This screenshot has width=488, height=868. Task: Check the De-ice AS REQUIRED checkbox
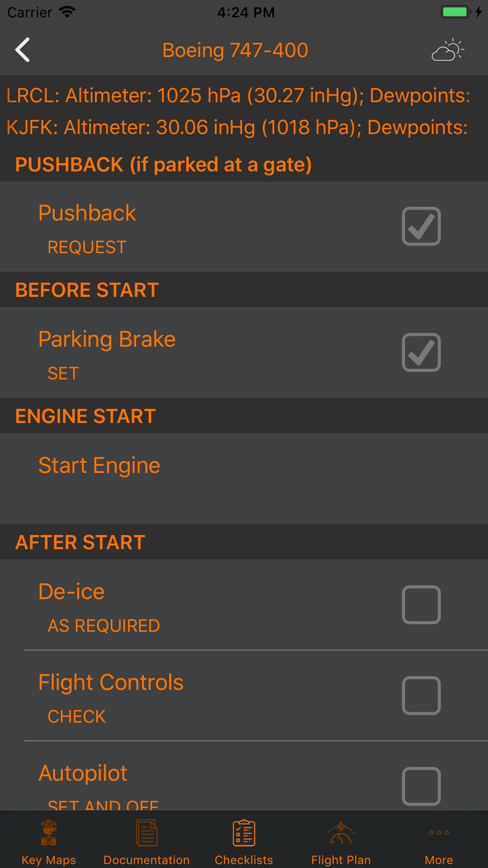click(x=421, y=605)
